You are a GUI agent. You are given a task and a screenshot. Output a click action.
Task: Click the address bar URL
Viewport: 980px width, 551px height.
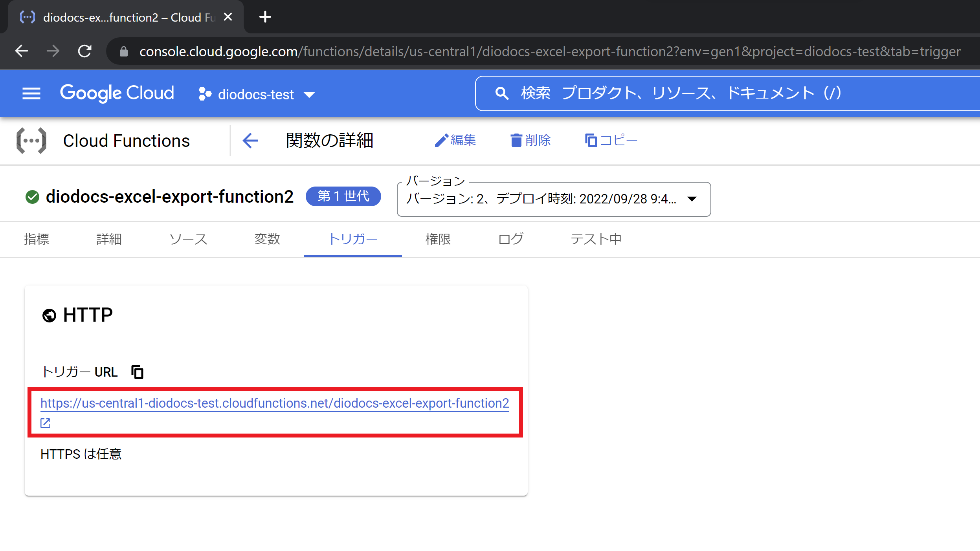coord(550,51)
